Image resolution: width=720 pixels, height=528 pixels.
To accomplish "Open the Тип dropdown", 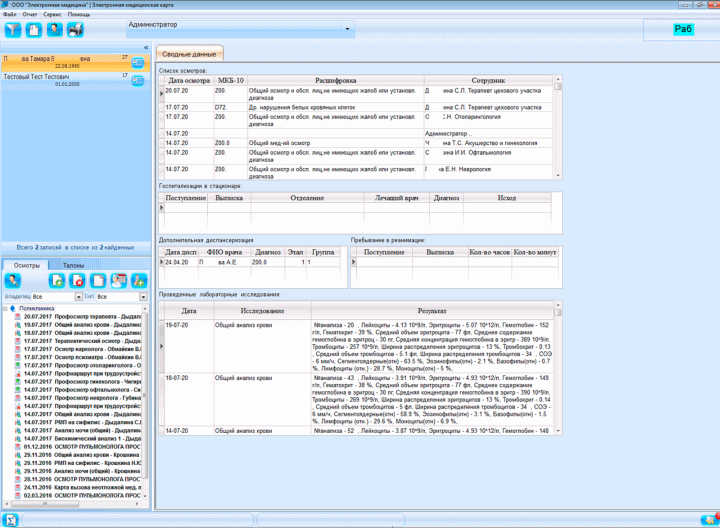I will 143,297.
